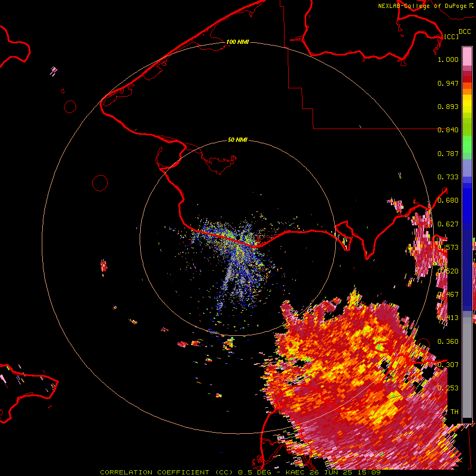
Task: Click the [CC] units label
Action: (x=451, y=36)
